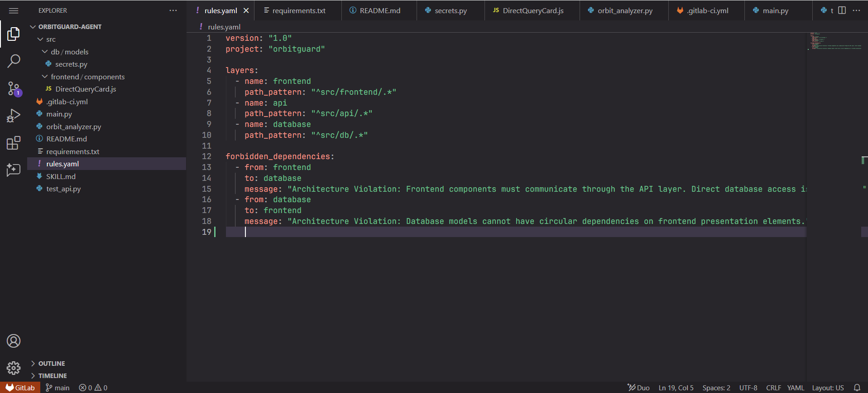The width and height of the screenshot is (868, 393).
Task: Place cursor in the layers: key line
Action: pyautogui.click(x=242, y=70)
